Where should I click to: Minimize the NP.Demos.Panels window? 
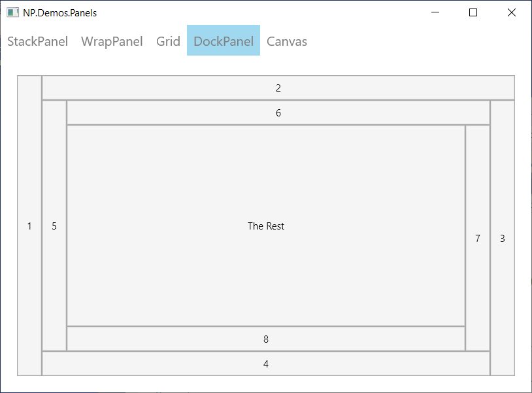click(x=435, y=12)
